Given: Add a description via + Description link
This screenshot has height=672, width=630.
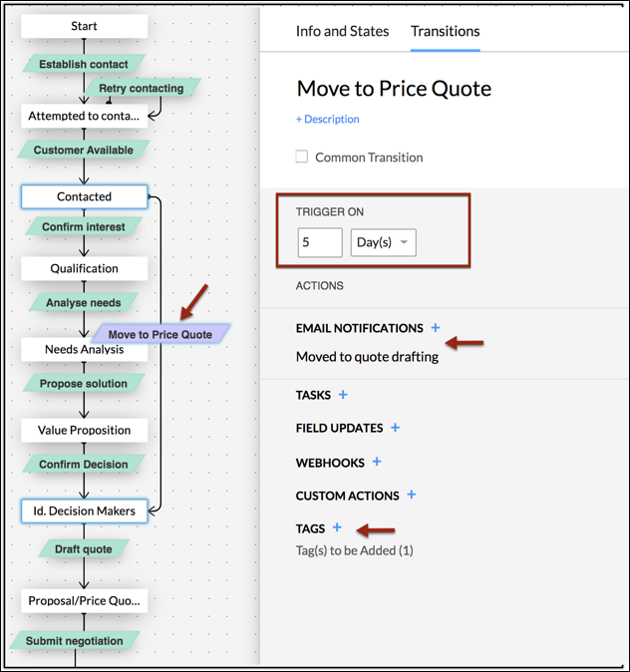Looking at the screenshot, I should click(x=327, y=119).
